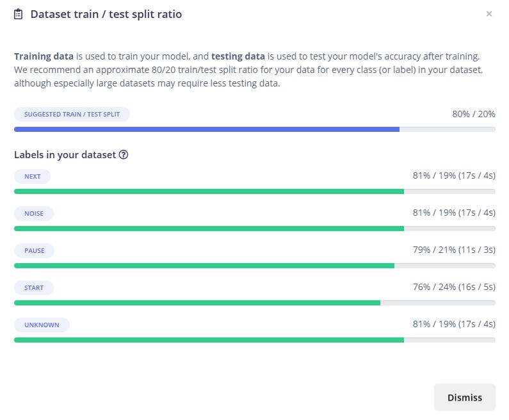This screenshot has width=509, height=420.
Task: Close the dialog with the X icon
Action: 489,14
